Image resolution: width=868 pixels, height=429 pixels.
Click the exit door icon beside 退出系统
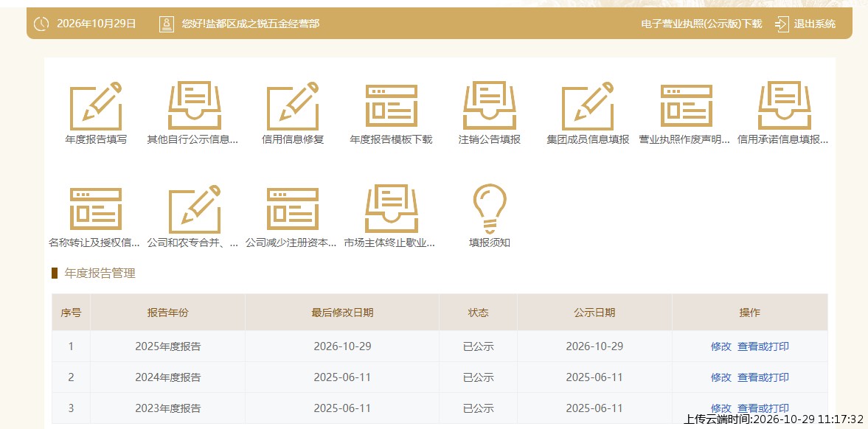tap(782, 24)
